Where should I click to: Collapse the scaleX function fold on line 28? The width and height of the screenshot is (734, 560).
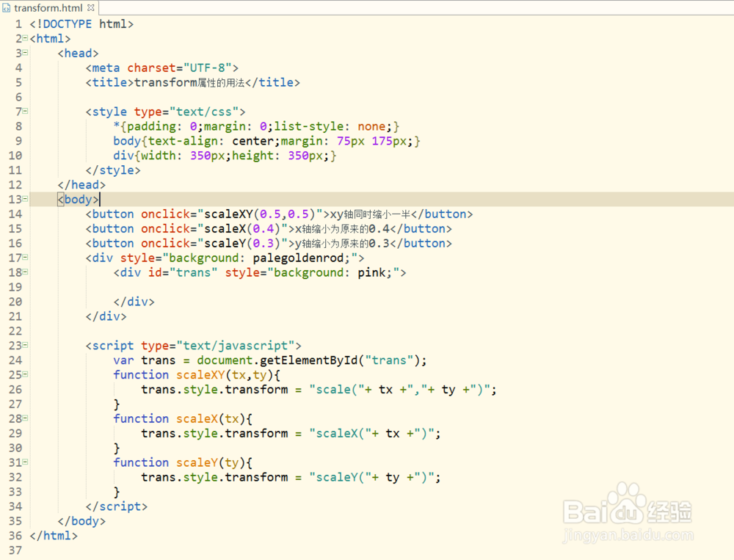(x=25, y=418)
